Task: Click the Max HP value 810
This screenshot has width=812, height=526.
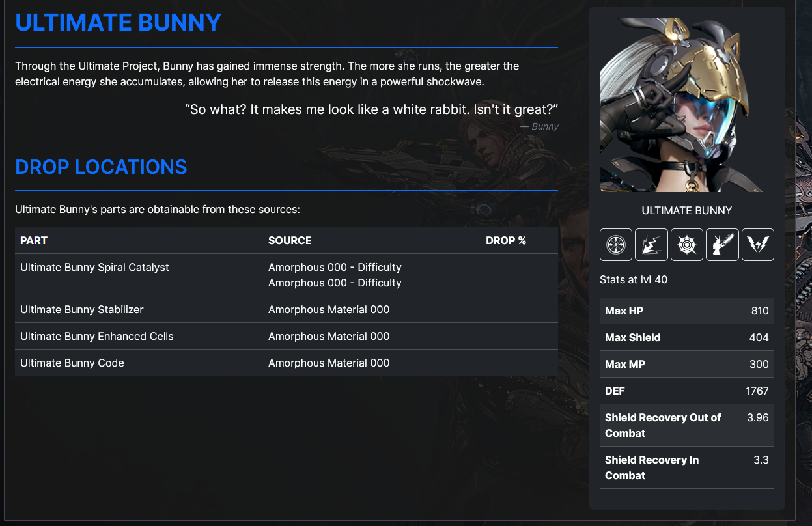Action: click(x=760, y=311)
